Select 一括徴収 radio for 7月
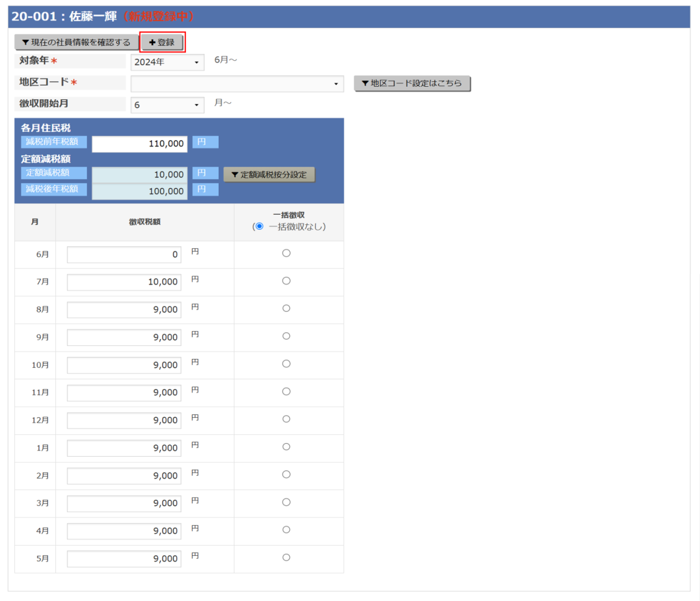Viewport: 700px width, 601px height. (x=286, y=281)
